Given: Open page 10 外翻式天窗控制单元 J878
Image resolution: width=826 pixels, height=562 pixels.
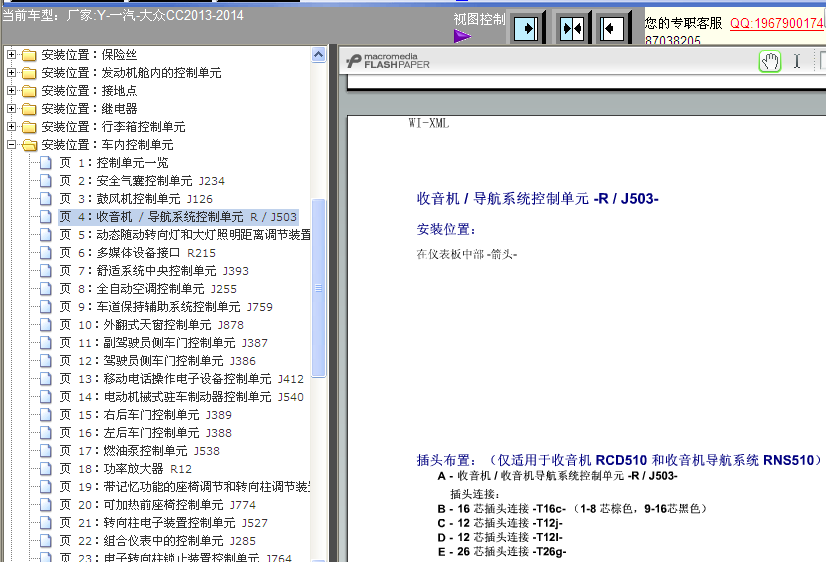Looking at the screenshot, I should [x=151, y=324].
